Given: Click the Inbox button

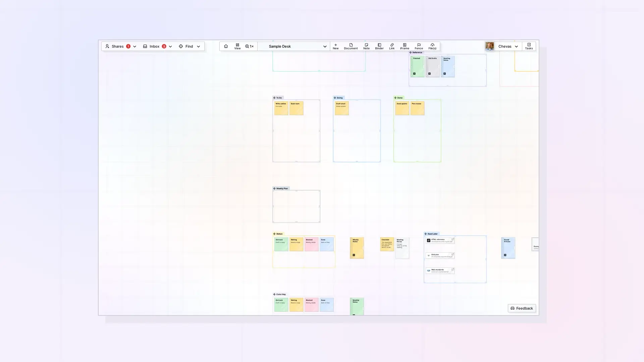Looking at the screenshot, I should pyautogui.click(x=154, y=47).
